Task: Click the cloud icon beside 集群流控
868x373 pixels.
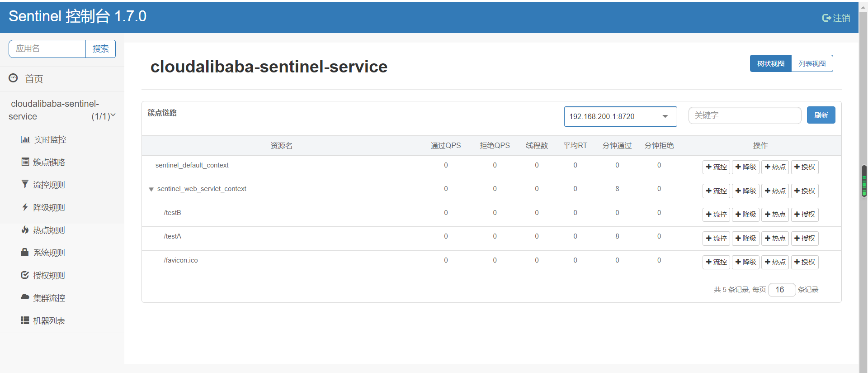Action: (x=25, y=297)
